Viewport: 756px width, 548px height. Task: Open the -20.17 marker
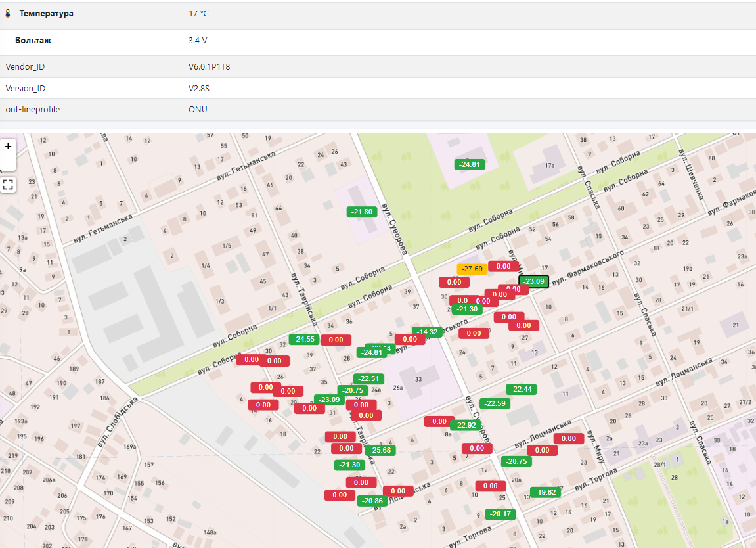point(500,514)
